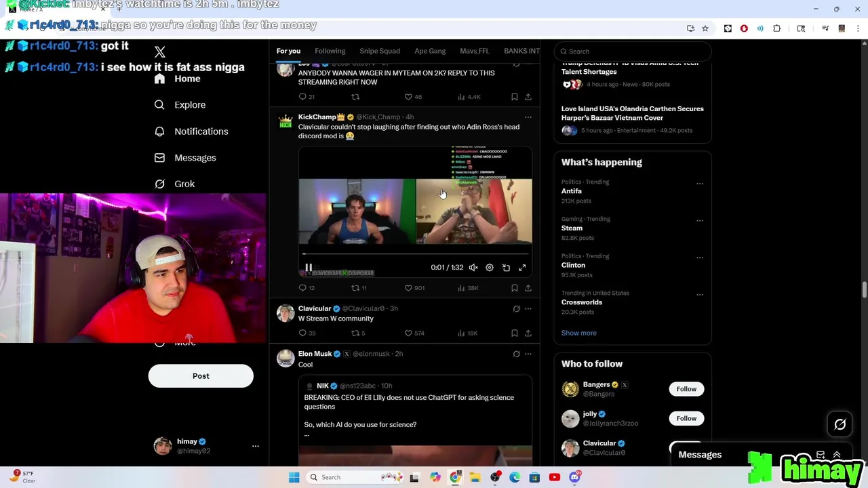This screenshot has height=488, width=868.
Task: Open more options on KickChamp post
Action: coord(528,117)
